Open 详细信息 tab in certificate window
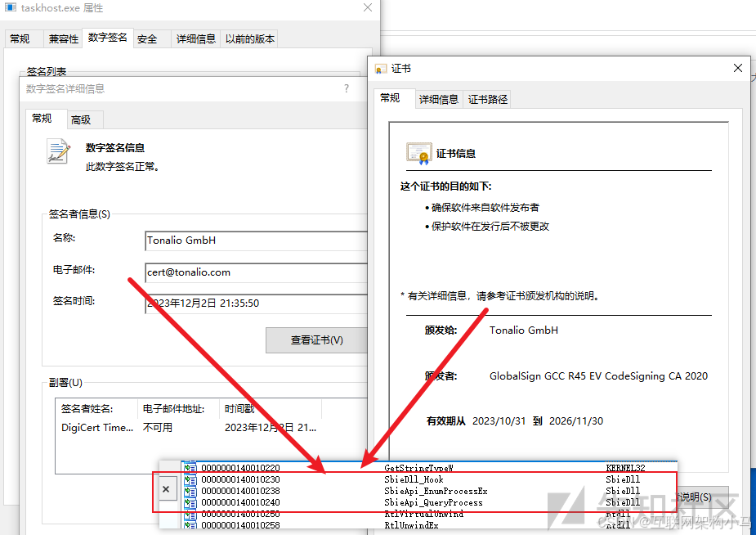756x535 pixels. tap(439, 99)
